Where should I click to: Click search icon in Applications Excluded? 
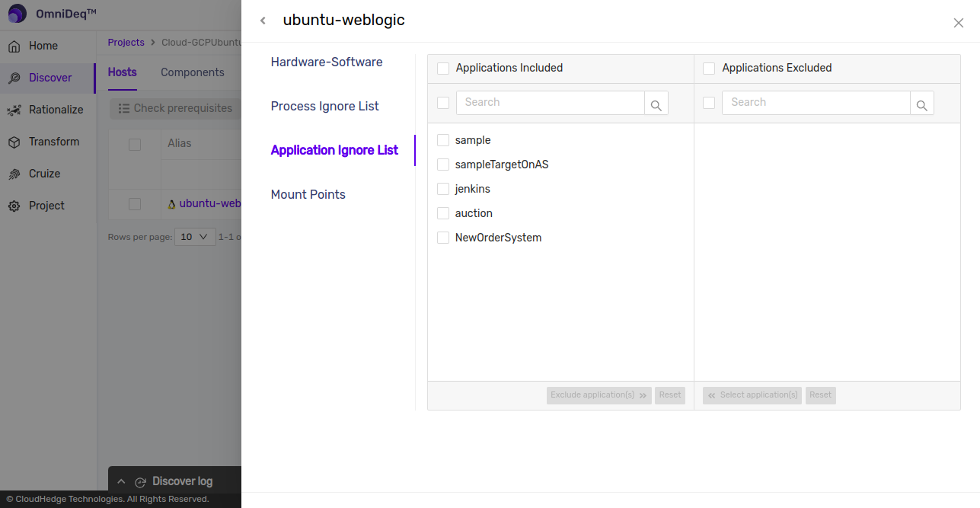coord(921,104)
